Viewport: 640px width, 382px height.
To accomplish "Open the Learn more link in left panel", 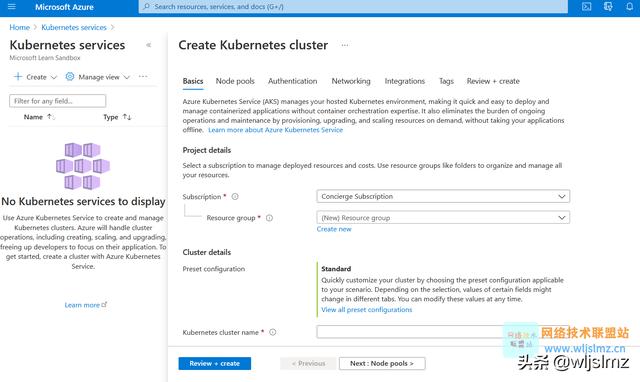I will click(x=85, y=305).
